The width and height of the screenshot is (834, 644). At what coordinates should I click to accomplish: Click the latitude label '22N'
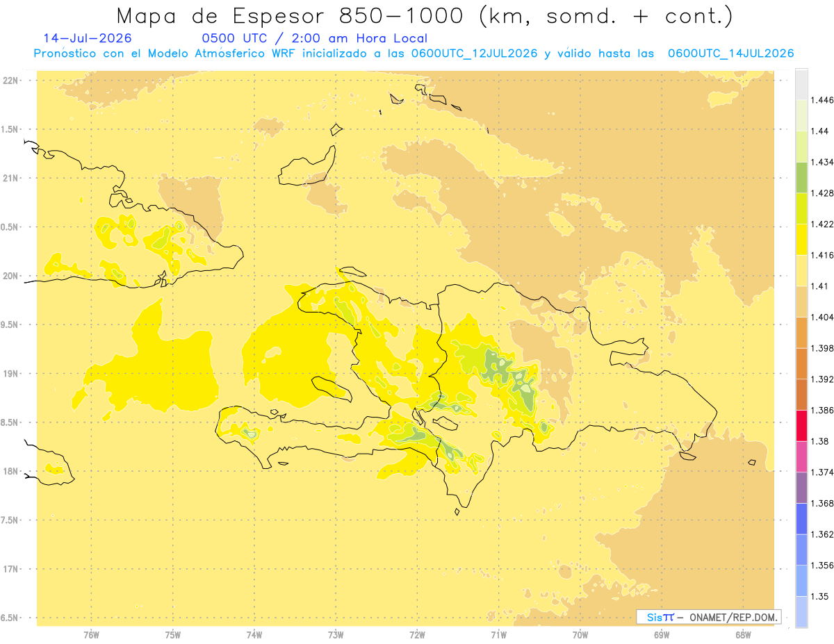[x=11, y=81]
